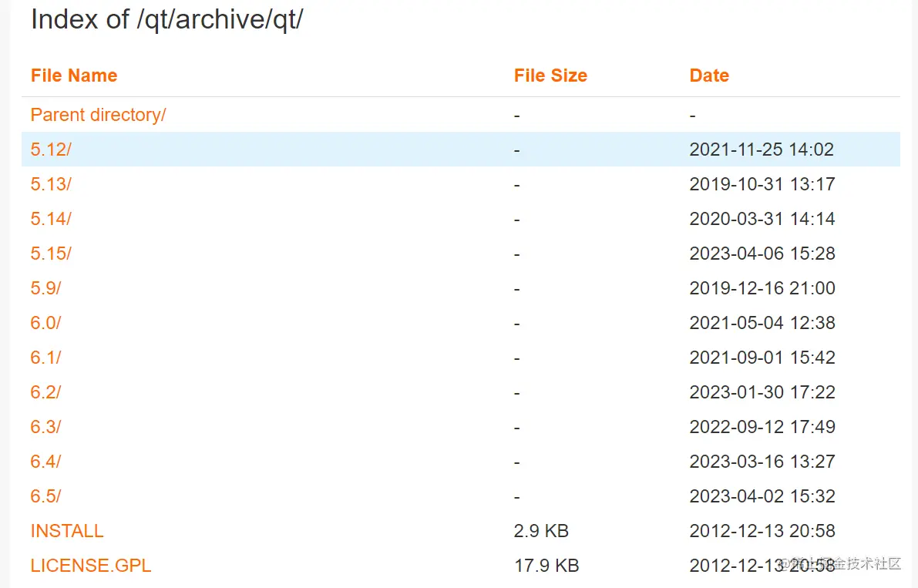
Task: Click the Index of /qt/archive/qt/ heading
Action: coord(167,20)
